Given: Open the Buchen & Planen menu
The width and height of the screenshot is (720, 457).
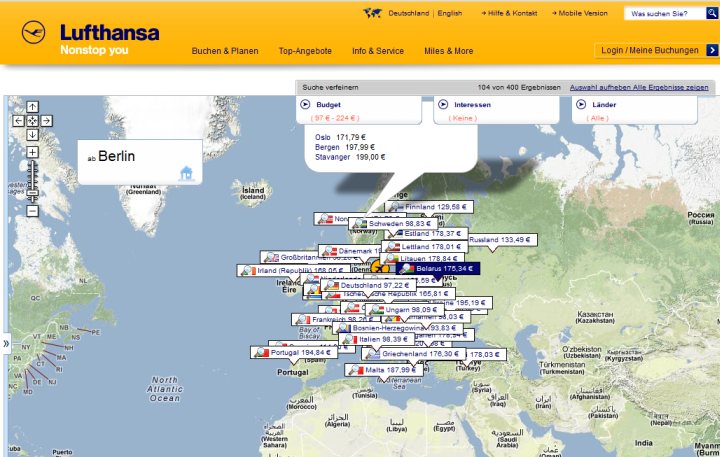Looking at the screenshot, I should 225,51.
